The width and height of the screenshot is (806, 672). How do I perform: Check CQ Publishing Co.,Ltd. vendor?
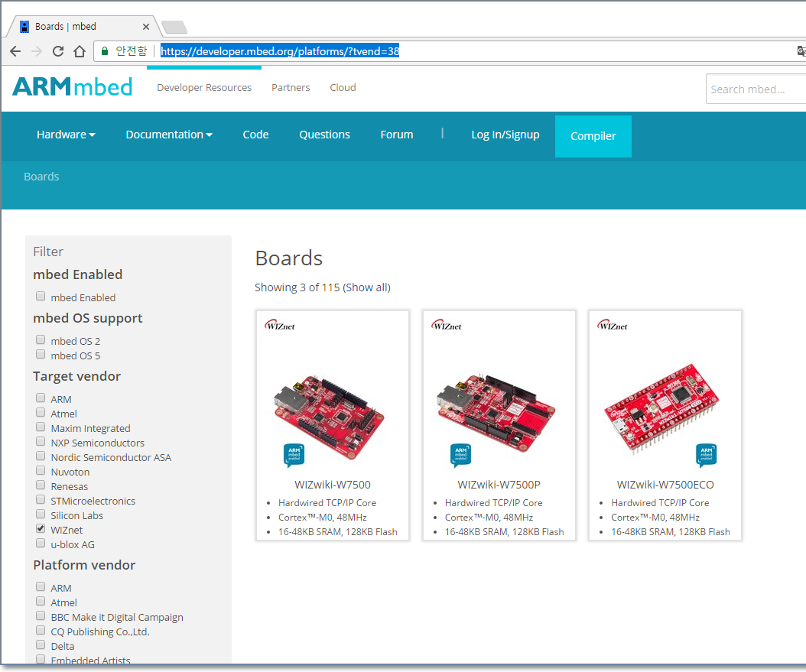(x=41, y=630)
